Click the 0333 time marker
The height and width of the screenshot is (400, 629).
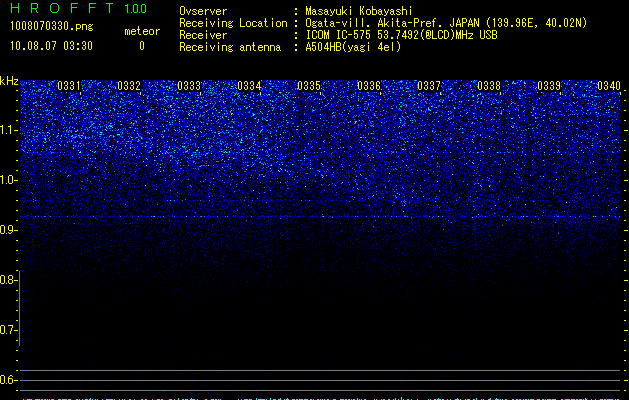tap(189, 86)
